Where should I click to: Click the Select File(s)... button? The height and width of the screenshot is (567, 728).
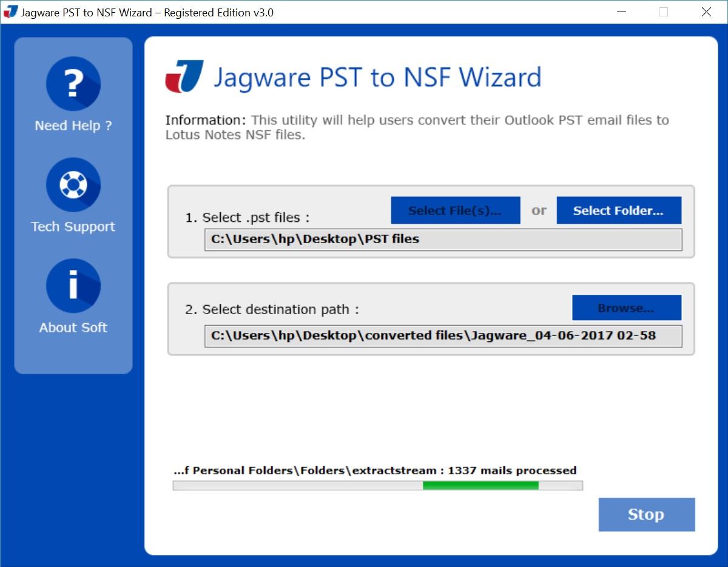[456, 210]
